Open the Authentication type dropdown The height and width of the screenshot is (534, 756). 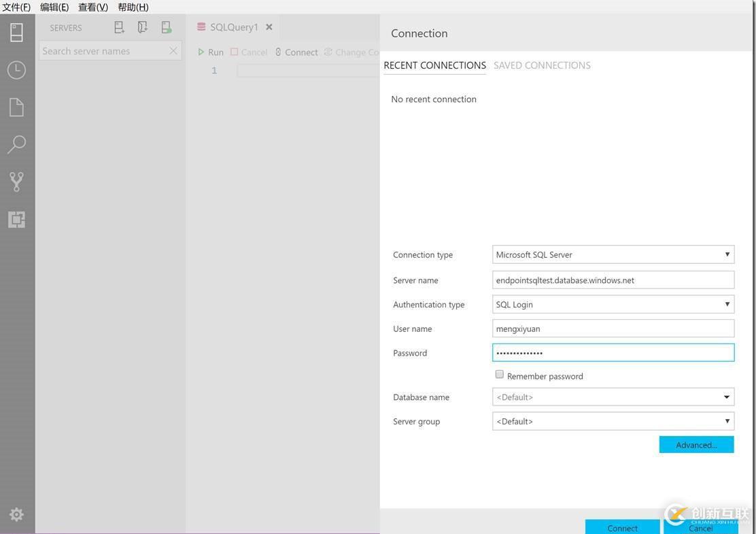(x=613, y=304)
